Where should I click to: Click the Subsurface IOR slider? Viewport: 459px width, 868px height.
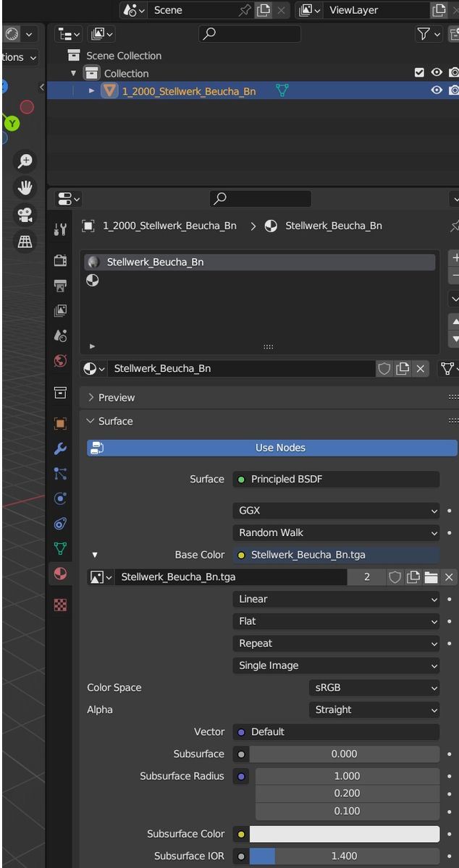[x=344, y=856]
